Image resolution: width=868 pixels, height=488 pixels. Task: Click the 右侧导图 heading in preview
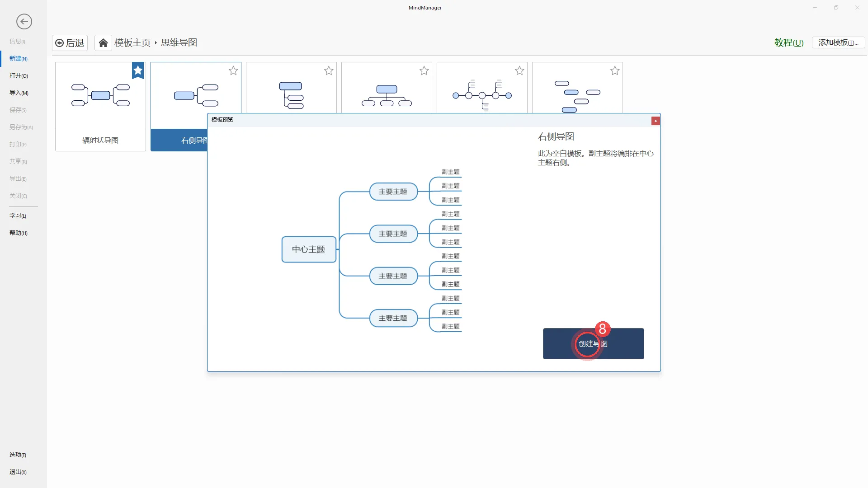[x=556, y=136]
